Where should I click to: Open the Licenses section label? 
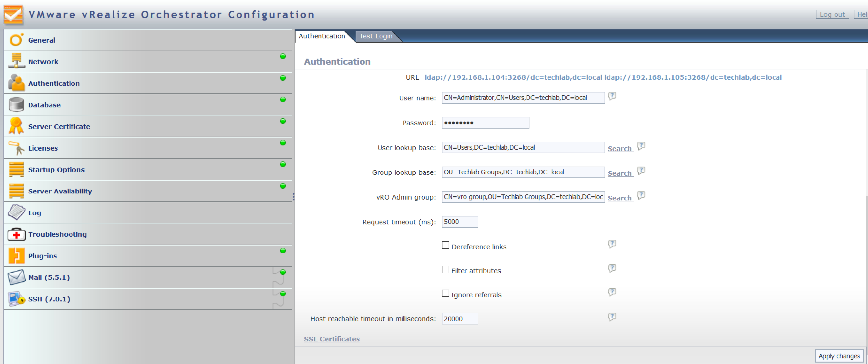tap(43, 148)
